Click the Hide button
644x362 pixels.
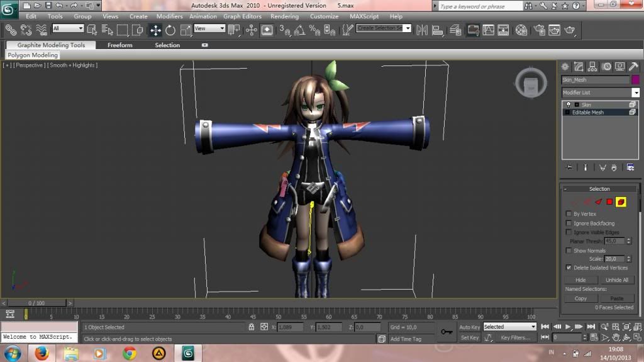click(580, 280)
